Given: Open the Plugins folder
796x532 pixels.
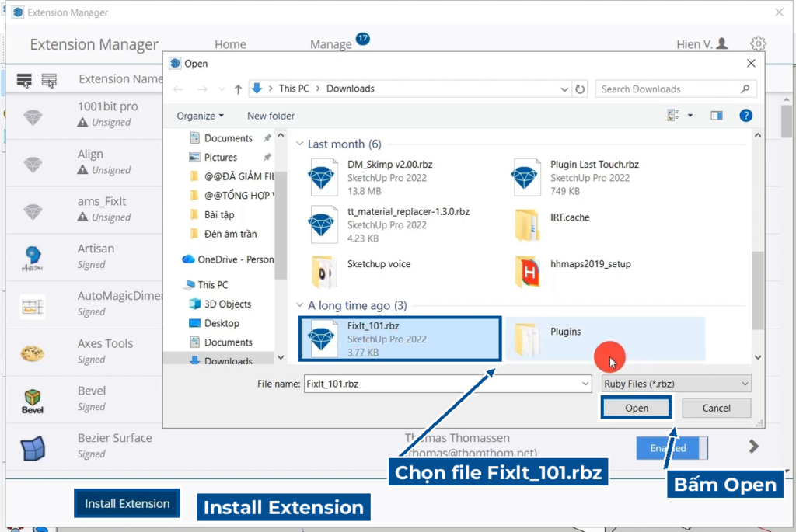Looking at the screenshot, I should click(605, 339).
